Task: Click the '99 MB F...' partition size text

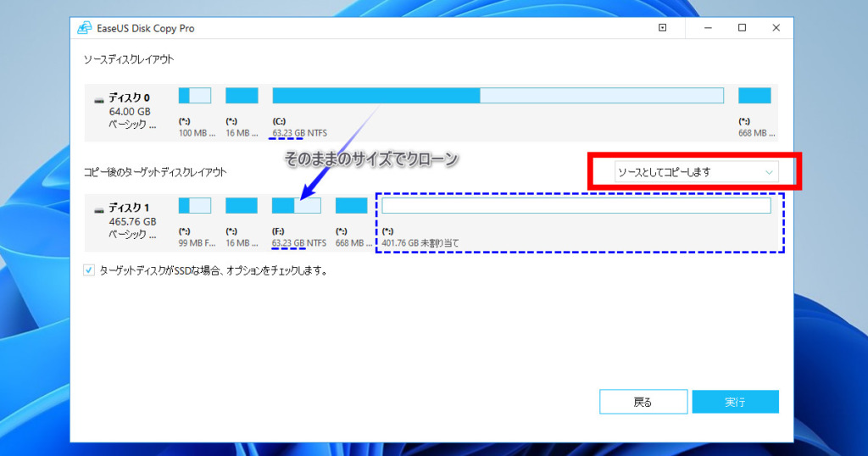Action: 197,243
